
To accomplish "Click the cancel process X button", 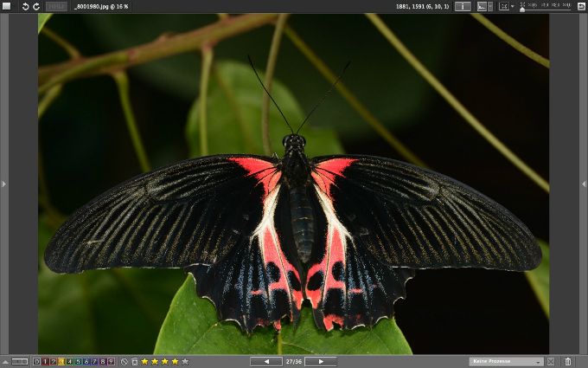I will point(551,362).
